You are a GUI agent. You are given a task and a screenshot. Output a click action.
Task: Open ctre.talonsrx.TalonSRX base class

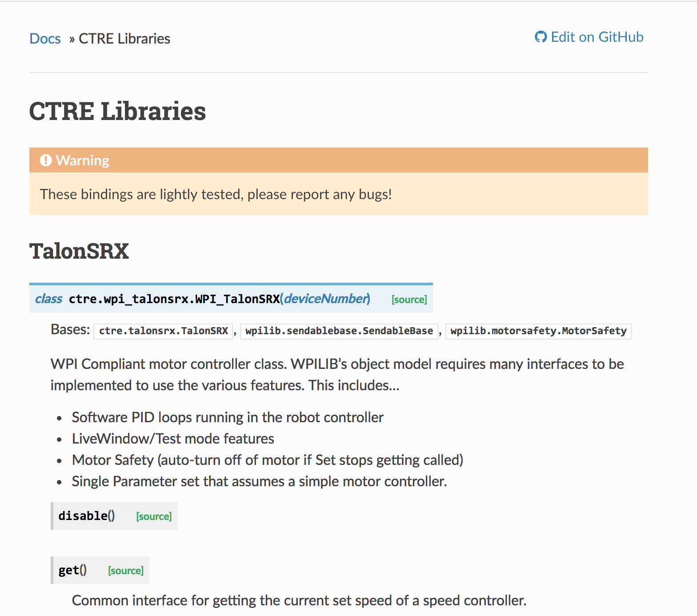point(163,331)
